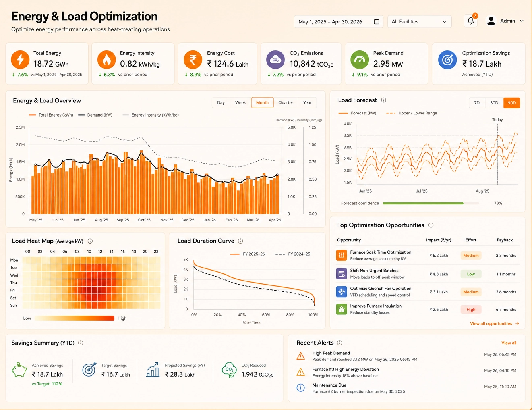The image size is (532, 410).
Task: Click 'vs Target: 112%' text
Action: pyautogui.click(x=47, y=384)
